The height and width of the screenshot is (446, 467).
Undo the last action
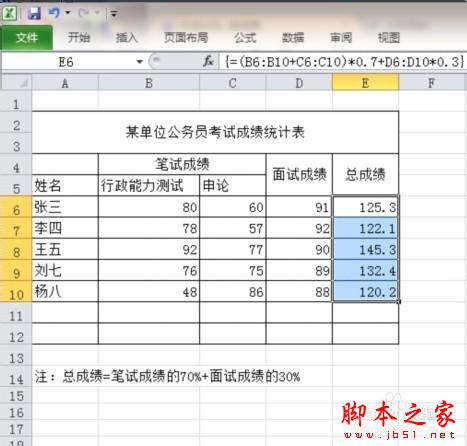pos(54,13)
